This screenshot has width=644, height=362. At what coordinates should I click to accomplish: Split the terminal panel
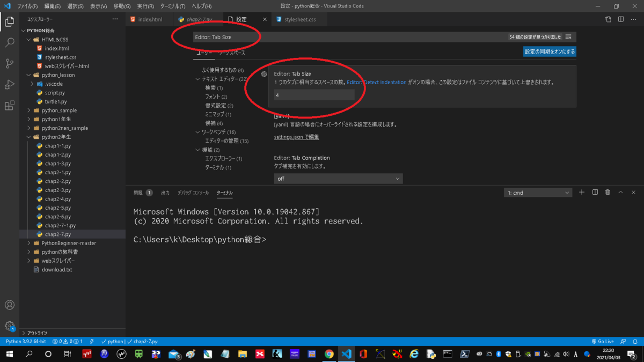[595, 193]
